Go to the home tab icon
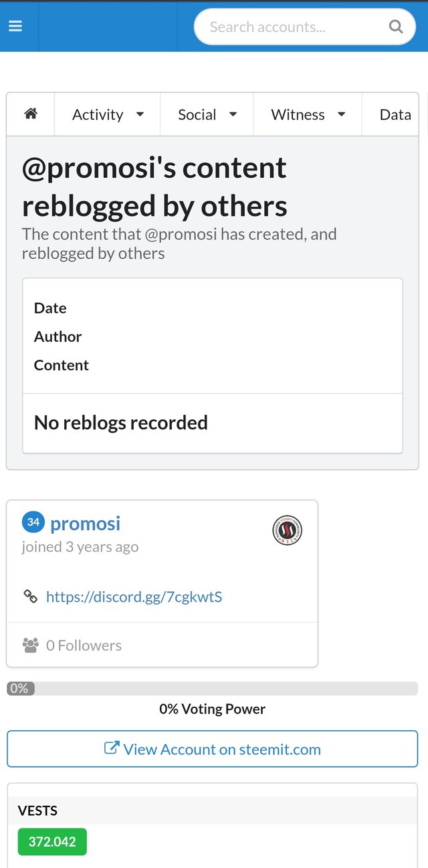Screen dimensions: 428x868 (30, 114)
